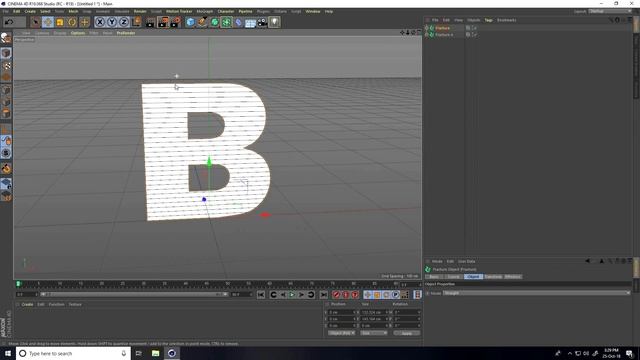This screenshot has height=360, width=640.
Task: Activate the Scale tool in toolbar
Action: coord(60,22)
